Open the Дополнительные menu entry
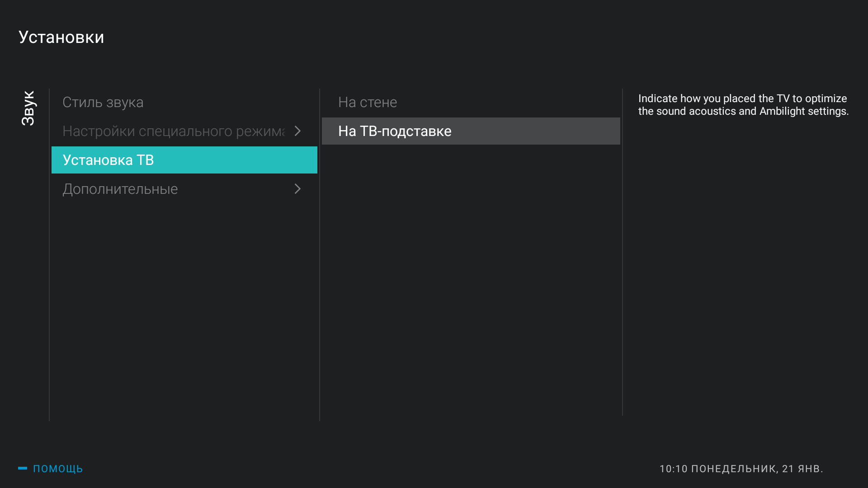This screenshot has height=488, width=868. (184, 189)
